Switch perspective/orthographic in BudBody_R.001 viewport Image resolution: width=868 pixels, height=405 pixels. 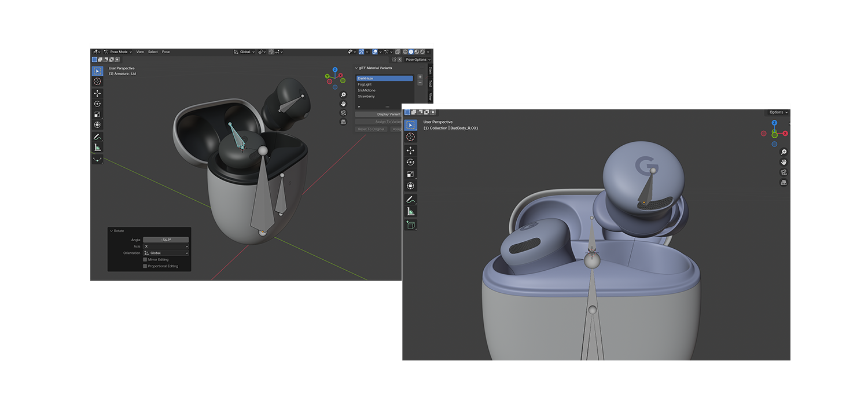point(784,182)
